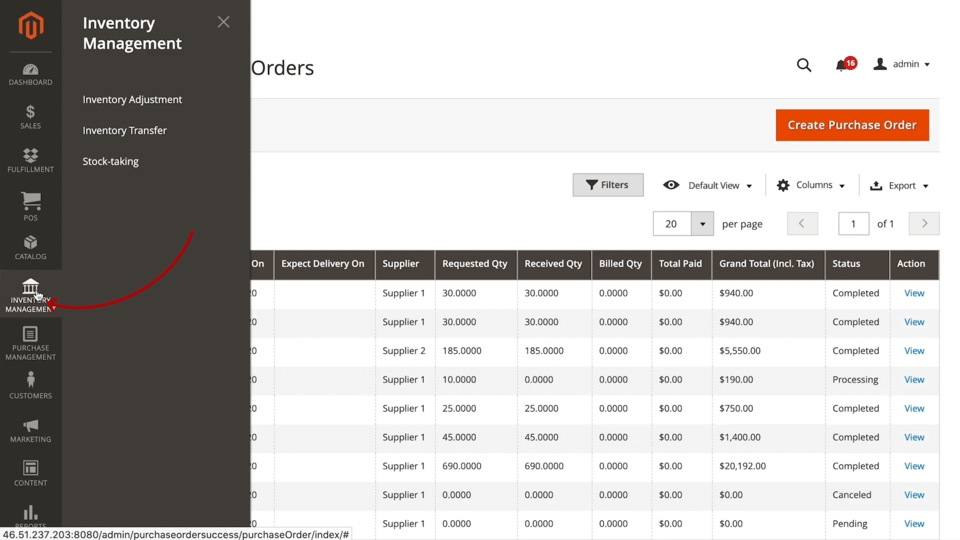
Task: Open Purchase Management in sidebar
Action: pyautogui.click(x=30, y=343)
